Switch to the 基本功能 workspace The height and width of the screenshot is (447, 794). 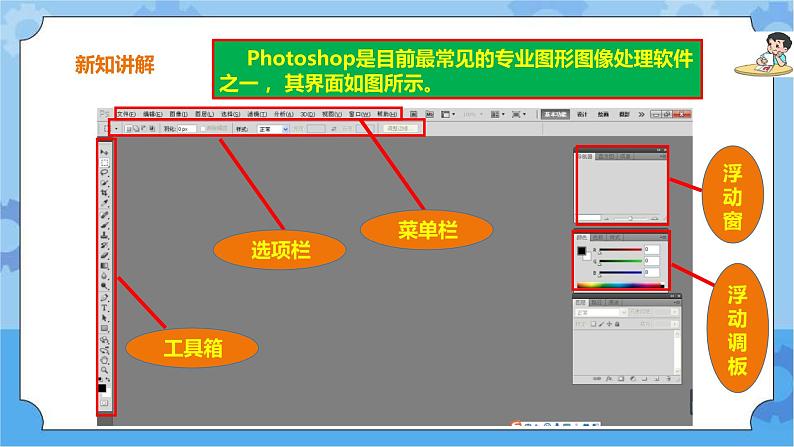(555, 114)
